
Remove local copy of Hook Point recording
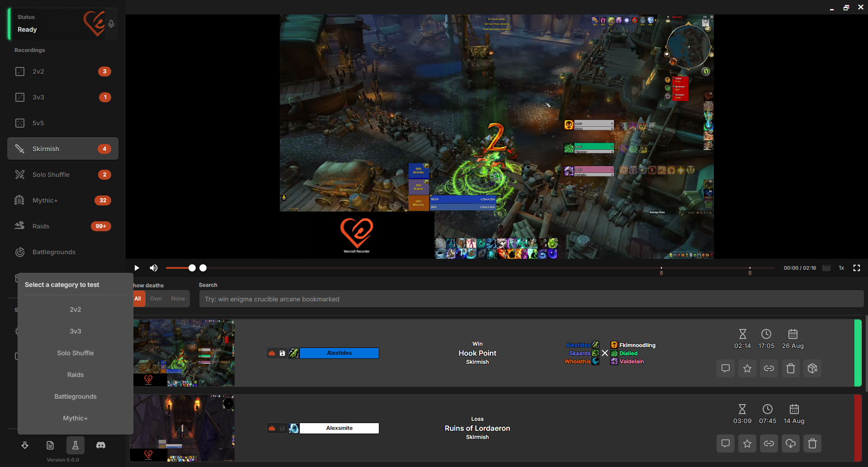tap(812, 368)
